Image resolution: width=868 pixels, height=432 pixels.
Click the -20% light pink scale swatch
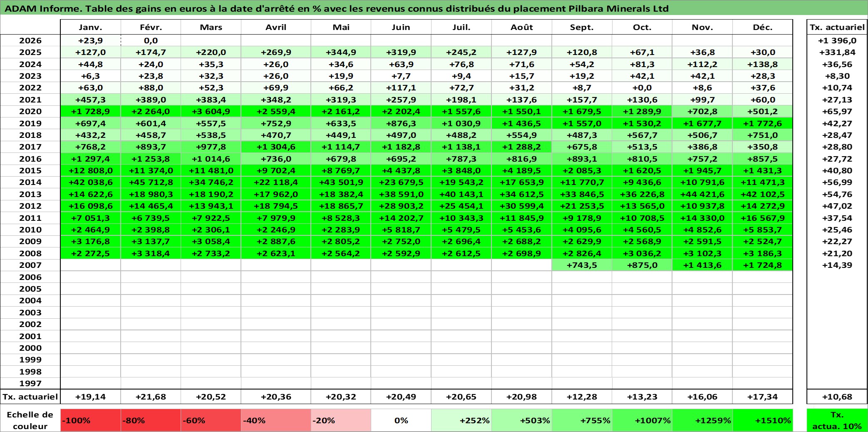tap(341, 420)
